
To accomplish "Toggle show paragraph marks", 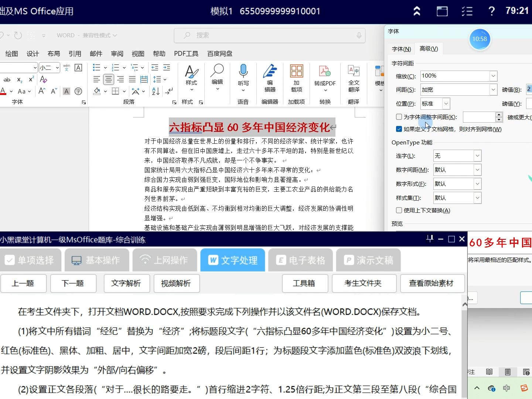I will point(169,91).
